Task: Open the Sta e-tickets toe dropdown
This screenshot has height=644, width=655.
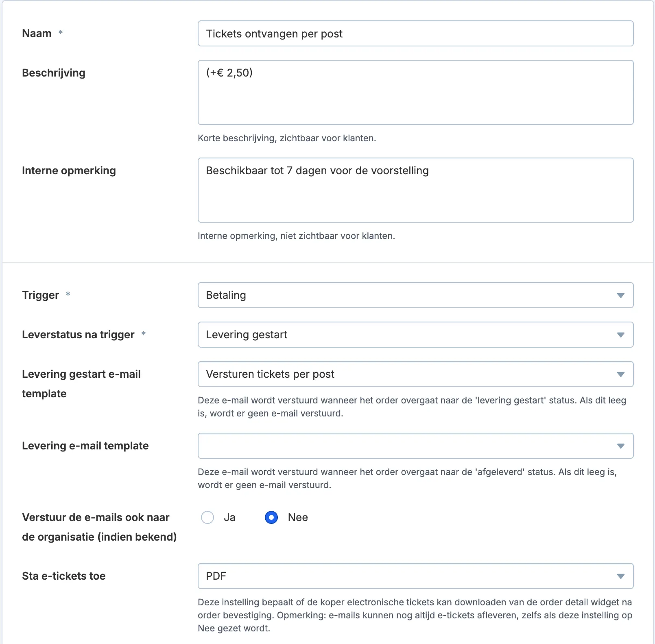Action: 415,576
